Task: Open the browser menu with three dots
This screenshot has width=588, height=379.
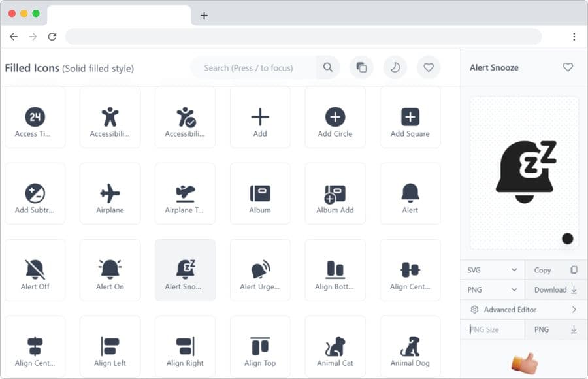Action: click(x=575, y=37)
